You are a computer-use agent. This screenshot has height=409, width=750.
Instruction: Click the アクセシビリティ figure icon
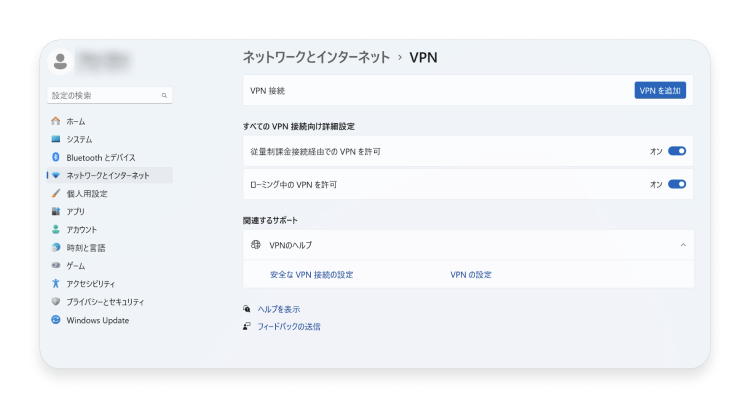coord(55,284)
